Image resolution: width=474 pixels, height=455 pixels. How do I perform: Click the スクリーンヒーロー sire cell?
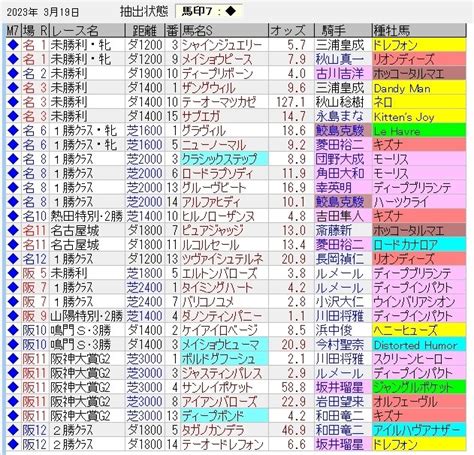[419, 359]
